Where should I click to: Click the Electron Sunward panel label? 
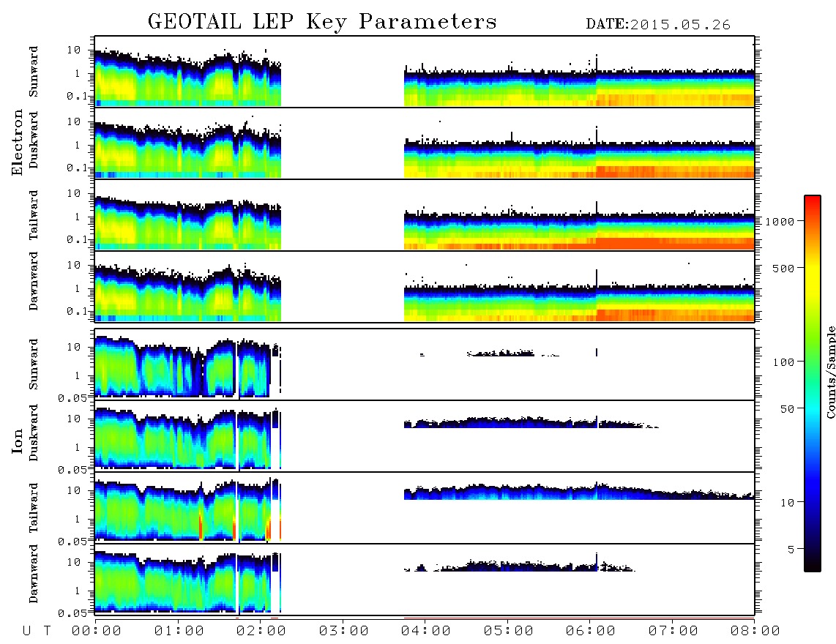pyautogui.click(x=34, y=72)
